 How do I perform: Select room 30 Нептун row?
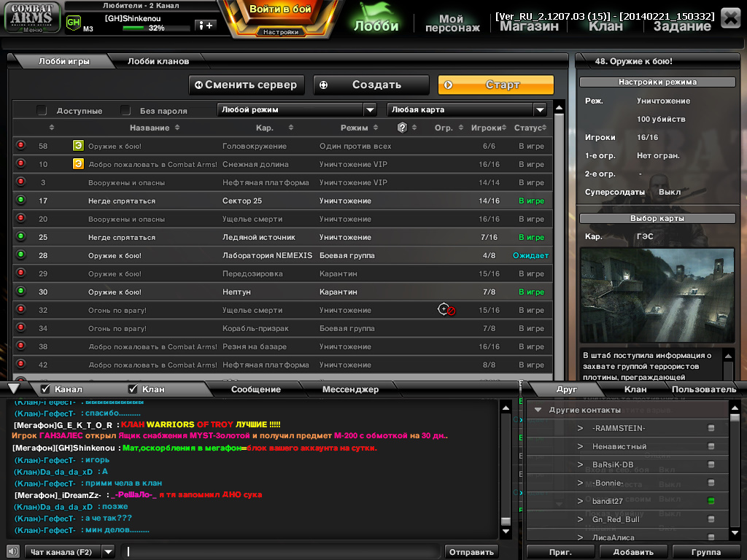(282, 292)
